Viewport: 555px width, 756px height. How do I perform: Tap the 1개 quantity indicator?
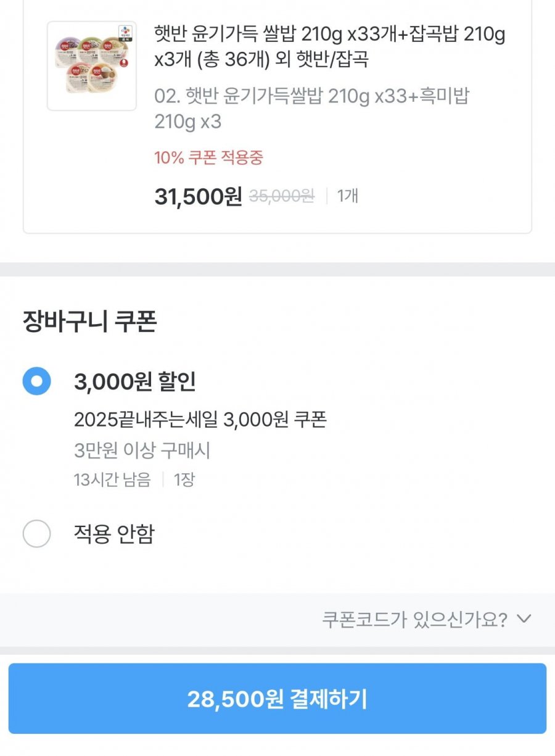348,196
